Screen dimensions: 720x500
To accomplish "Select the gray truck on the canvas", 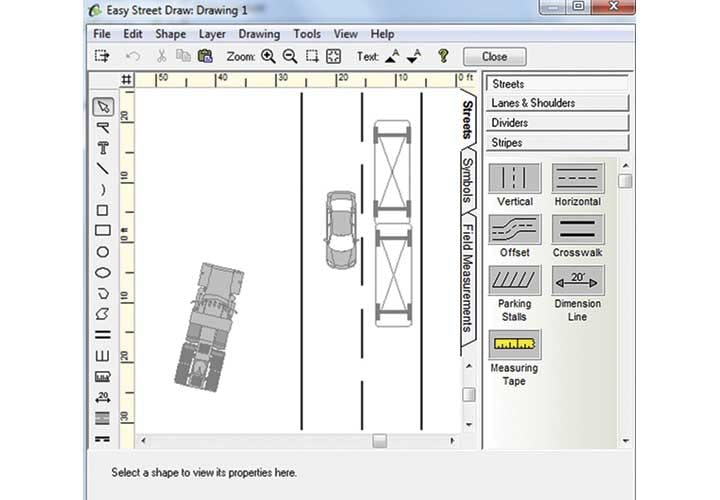I will [x=205, y=325].
